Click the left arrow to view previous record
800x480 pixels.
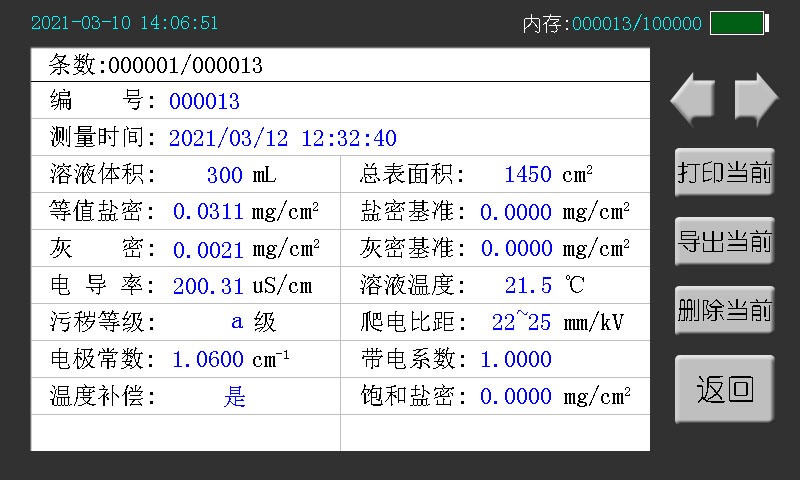pyautogui.click(x=692, y=99)
